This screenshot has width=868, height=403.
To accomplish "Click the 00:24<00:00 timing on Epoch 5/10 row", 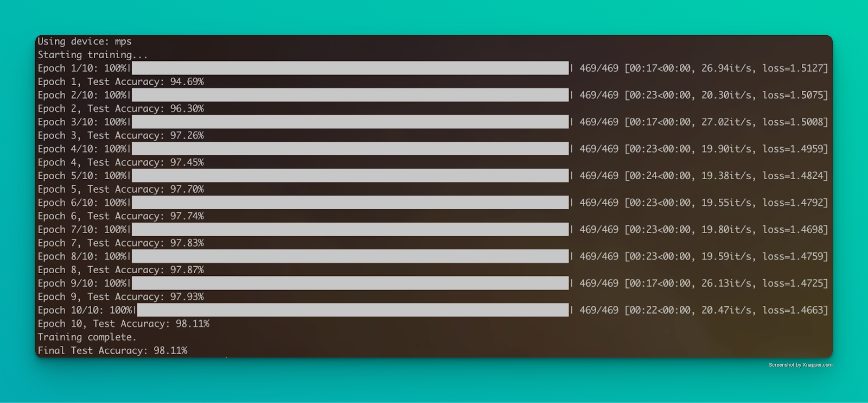I will coord(660,175).
